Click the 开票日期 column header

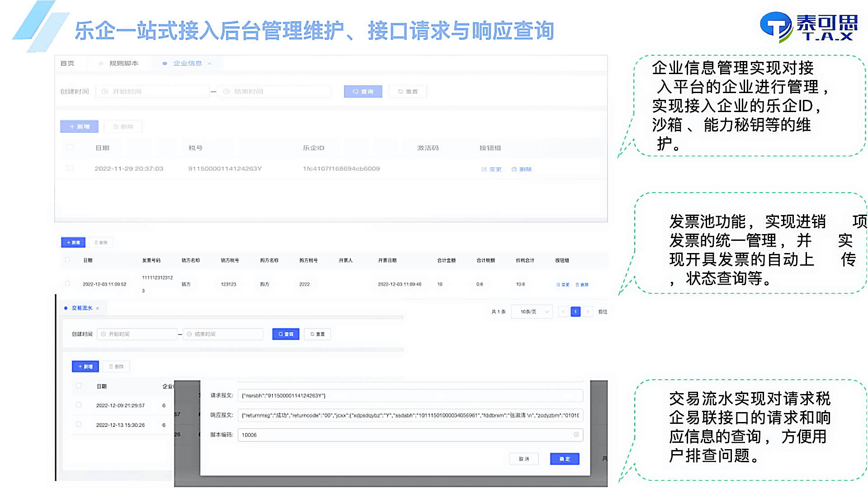pos(387,260)
